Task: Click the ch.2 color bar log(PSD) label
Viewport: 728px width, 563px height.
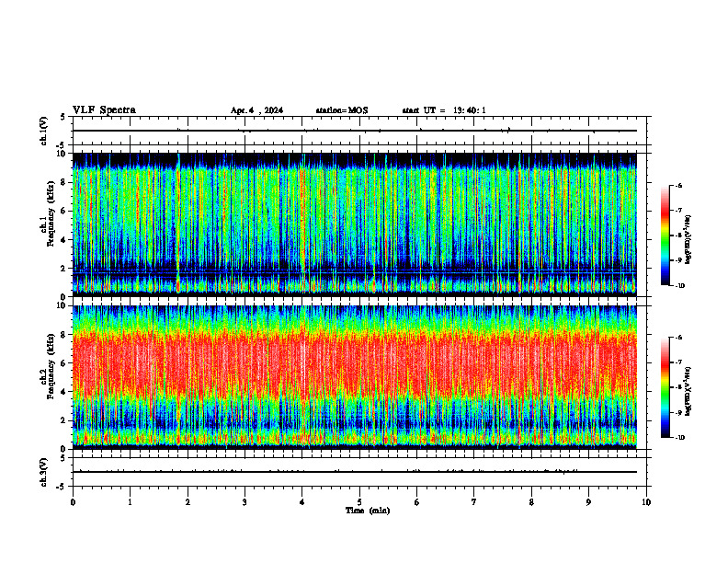Action: (x=688, y=392)
